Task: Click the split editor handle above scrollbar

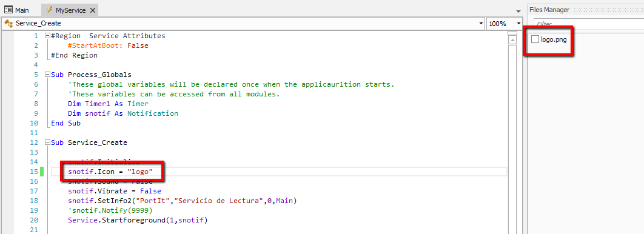Action: 512,33
